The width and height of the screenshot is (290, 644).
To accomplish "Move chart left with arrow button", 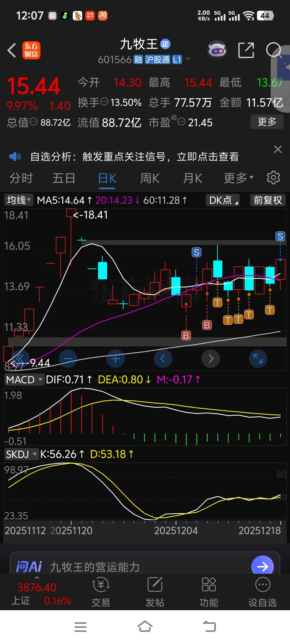I will pos(163,358).
